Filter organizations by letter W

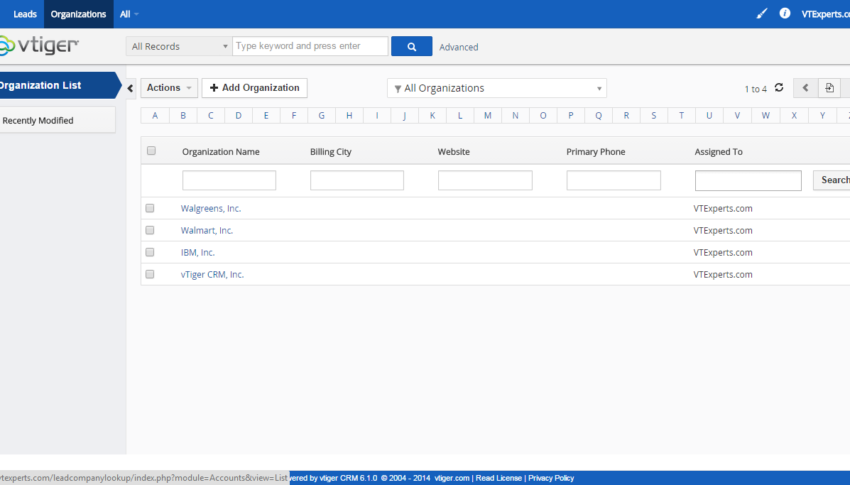(x=765, y=115)
